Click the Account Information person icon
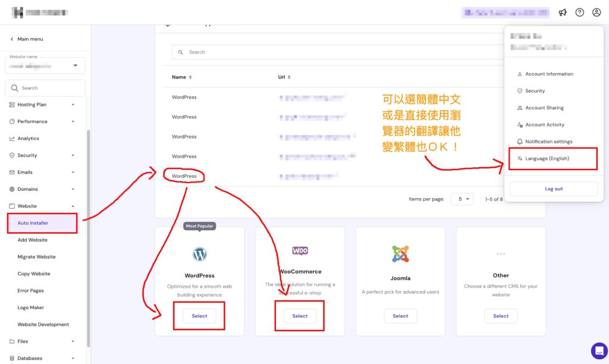 point(520,74)
